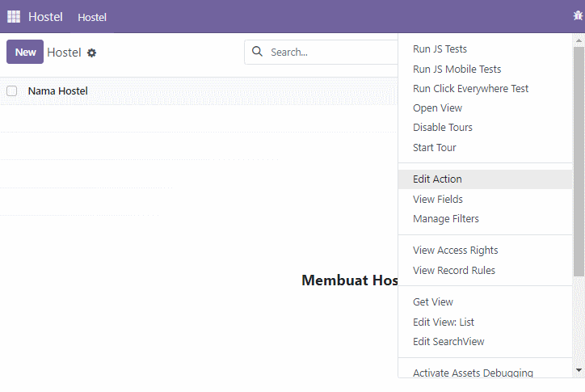Click the menu scrollbar down arrow
585x392 pixels.
(x=579, y=370)
